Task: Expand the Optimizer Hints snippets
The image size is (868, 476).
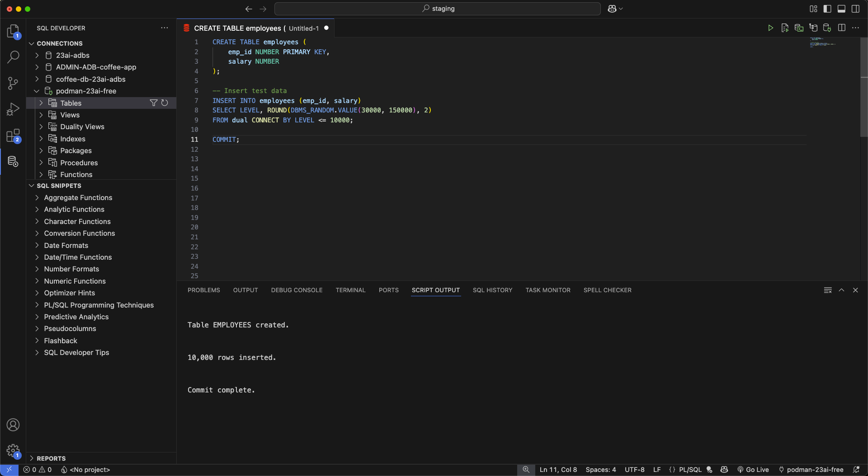Action: point(37,293)
